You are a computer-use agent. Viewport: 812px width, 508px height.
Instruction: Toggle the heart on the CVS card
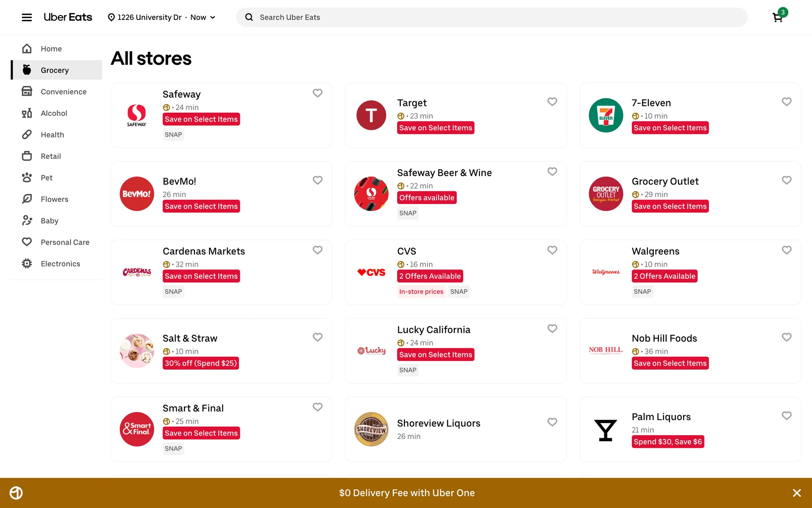pyautogui.click(x=552, y=250)
